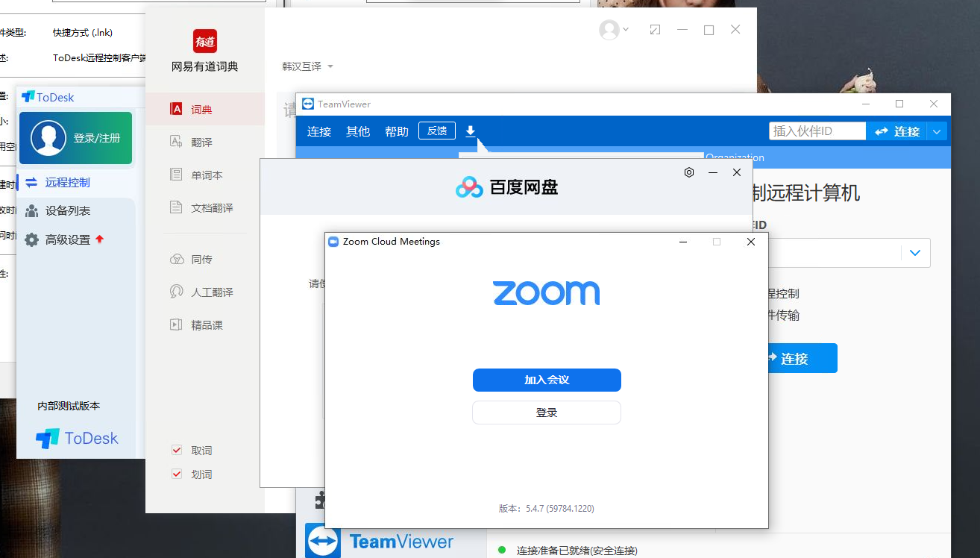Toggle the 划词 checkbox in Youdao
This screenshot has height=558, width=980.
177,474
